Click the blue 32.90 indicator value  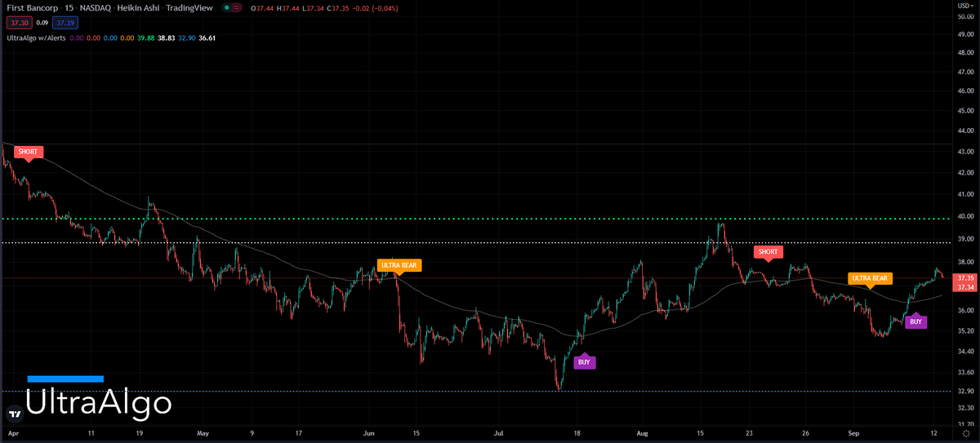pos(186,38)
